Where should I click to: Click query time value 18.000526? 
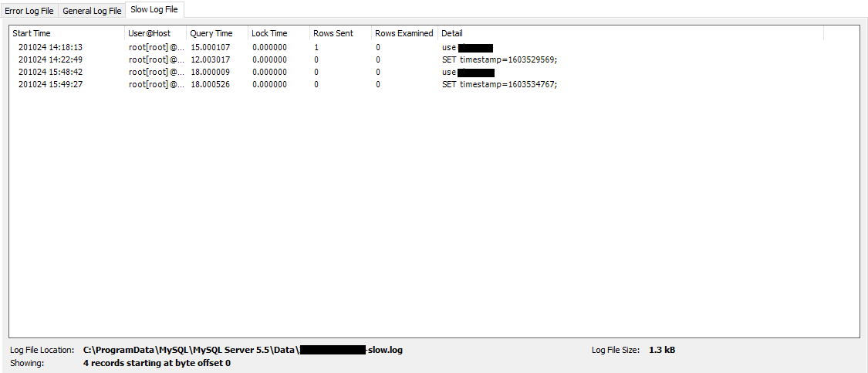[211, 84]
